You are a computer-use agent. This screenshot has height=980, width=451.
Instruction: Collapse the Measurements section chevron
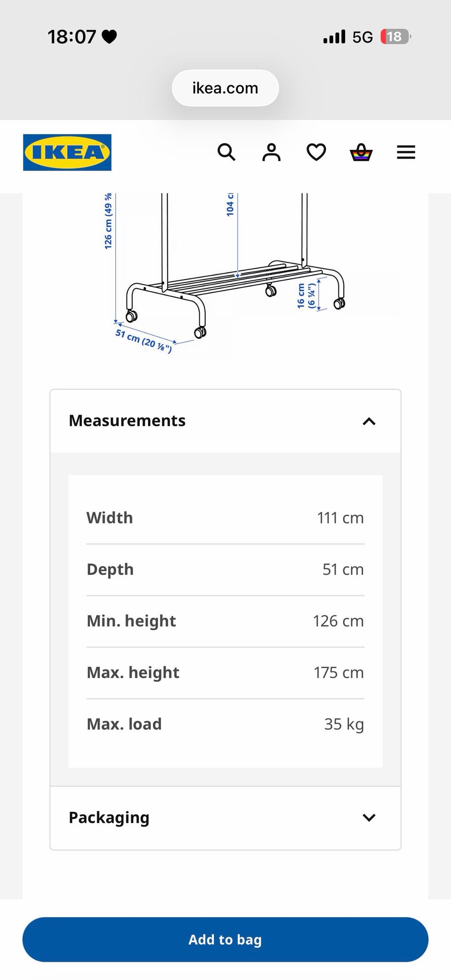[x=369, y=421]
